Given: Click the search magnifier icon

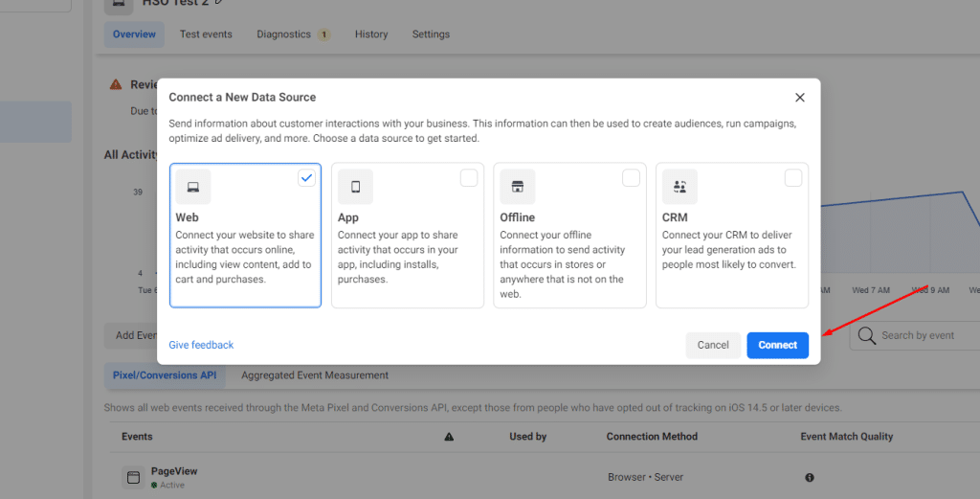Looking at the screenshot, I should 867,335.
